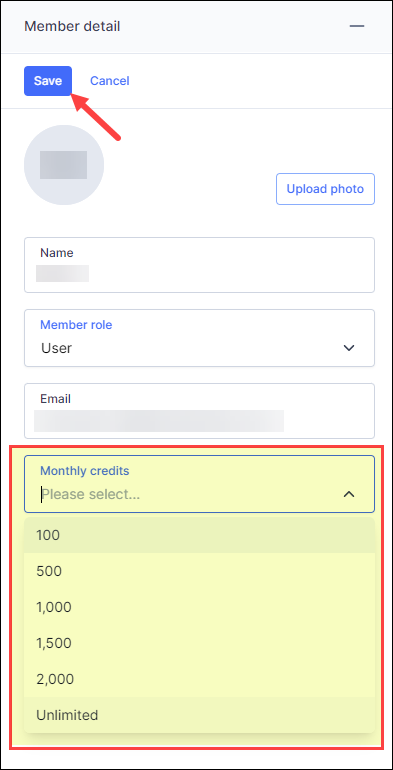Pick 2,000 from the credits list
The width and height of the screenshot is (393, 770).
[x=199, y=679]
